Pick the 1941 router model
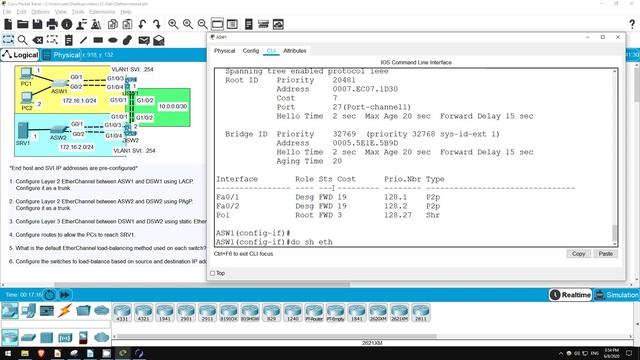Viewport: 640px width, 360px height. (164, 313)
